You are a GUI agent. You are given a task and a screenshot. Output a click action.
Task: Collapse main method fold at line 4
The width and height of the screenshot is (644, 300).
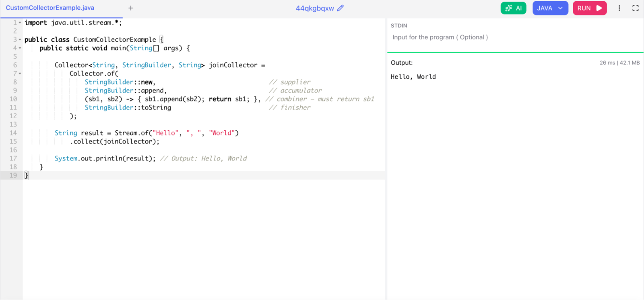[20, 48]
